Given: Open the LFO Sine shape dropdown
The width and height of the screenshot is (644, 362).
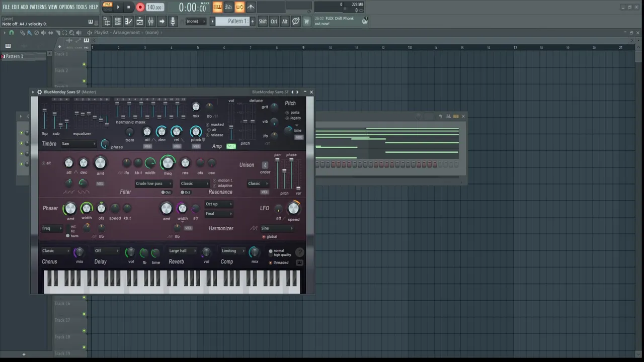Looking at the screenshot, I should click(x=277, y=228).
